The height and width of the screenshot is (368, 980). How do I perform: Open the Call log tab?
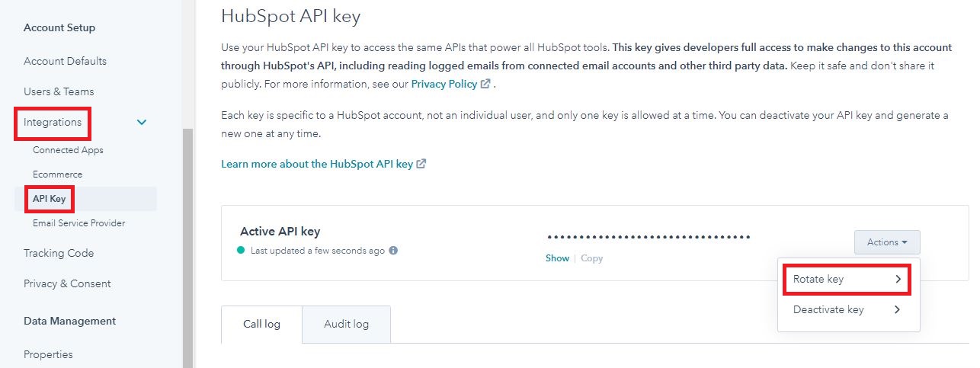(261, 325)
